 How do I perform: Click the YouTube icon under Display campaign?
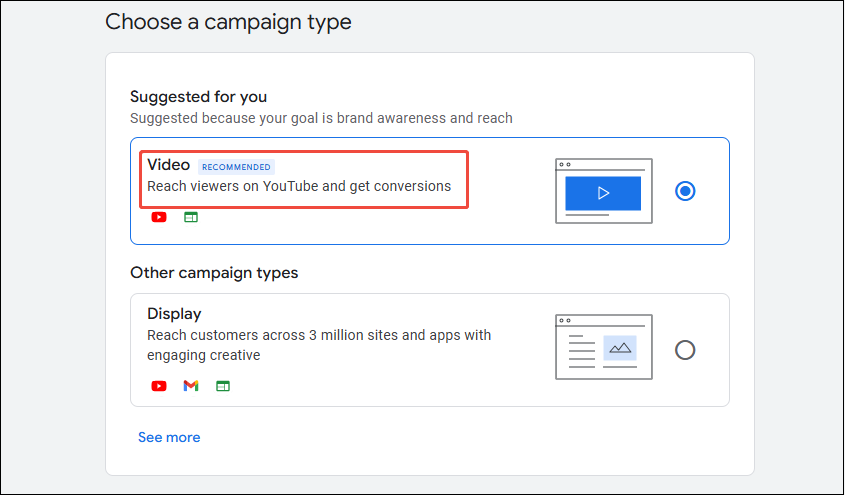(159, 386)
